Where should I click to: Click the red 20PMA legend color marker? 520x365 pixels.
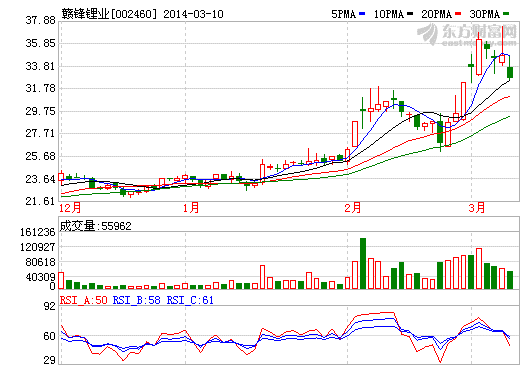[x=458, y=14]
